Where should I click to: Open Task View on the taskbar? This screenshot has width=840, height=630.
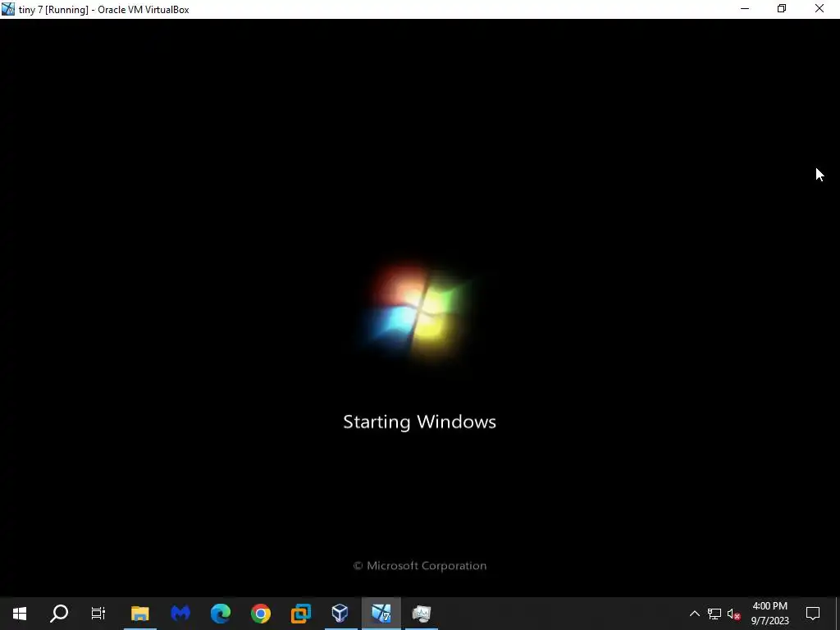pyautogui.click(x=98, y=614)
